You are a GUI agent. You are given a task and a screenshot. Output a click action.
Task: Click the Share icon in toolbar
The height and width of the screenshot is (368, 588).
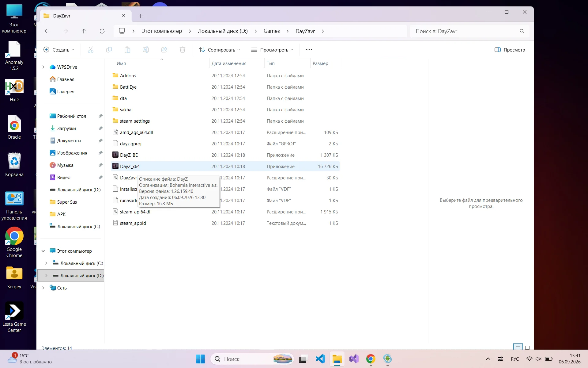tap(164, 50)
